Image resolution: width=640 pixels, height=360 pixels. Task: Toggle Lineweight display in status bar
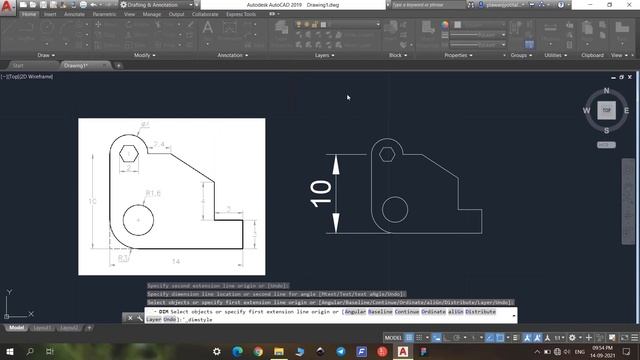click(x=516, y=338)
